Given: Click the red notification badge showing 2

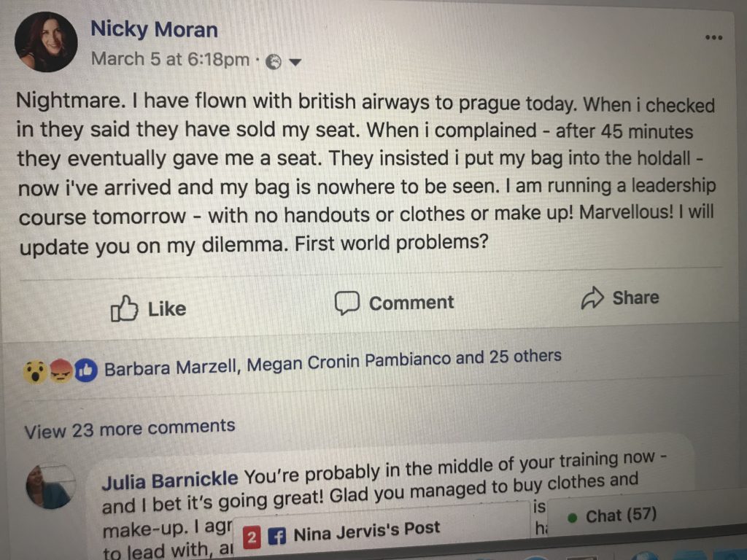Looking at the screenshot, I should pyautogui.click(x=252, y=538).
